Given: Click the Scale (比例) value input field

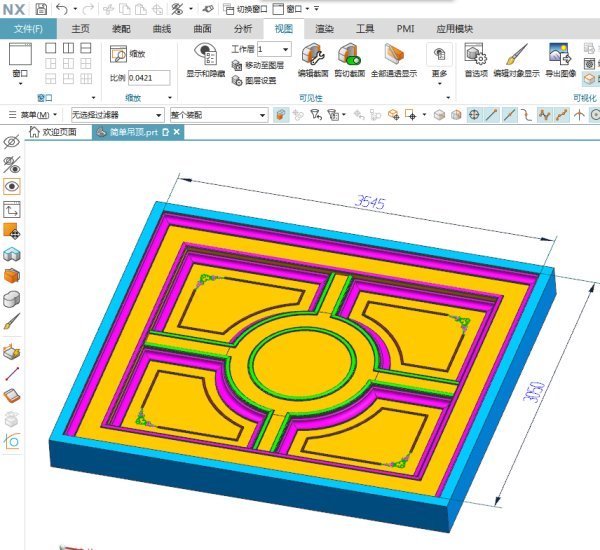Looking at the screenshot, I should (148, 76).
